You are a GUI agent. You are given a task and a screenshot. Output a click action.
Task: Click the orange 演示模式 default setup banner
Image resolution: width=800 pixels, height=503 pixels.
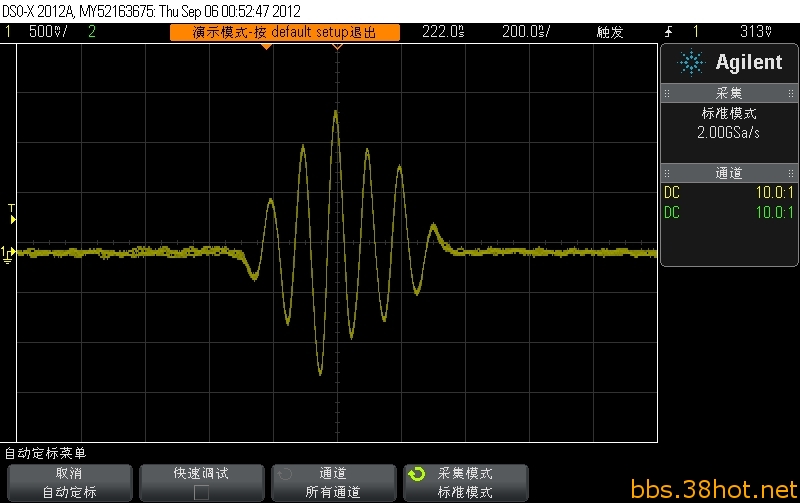click(x=285, y=32)
